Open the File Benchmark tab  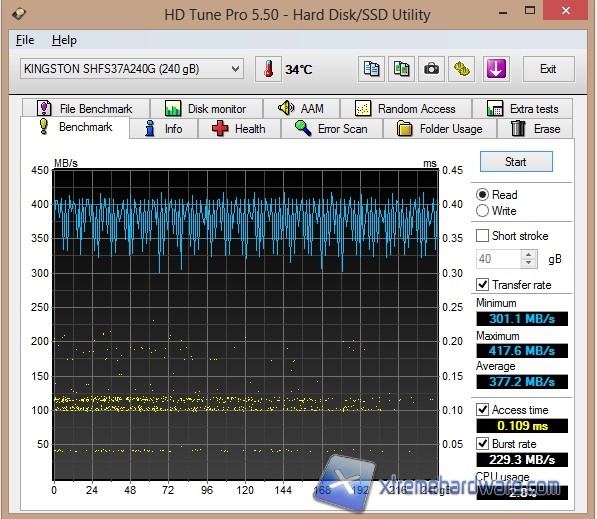[x=86, y=109]
